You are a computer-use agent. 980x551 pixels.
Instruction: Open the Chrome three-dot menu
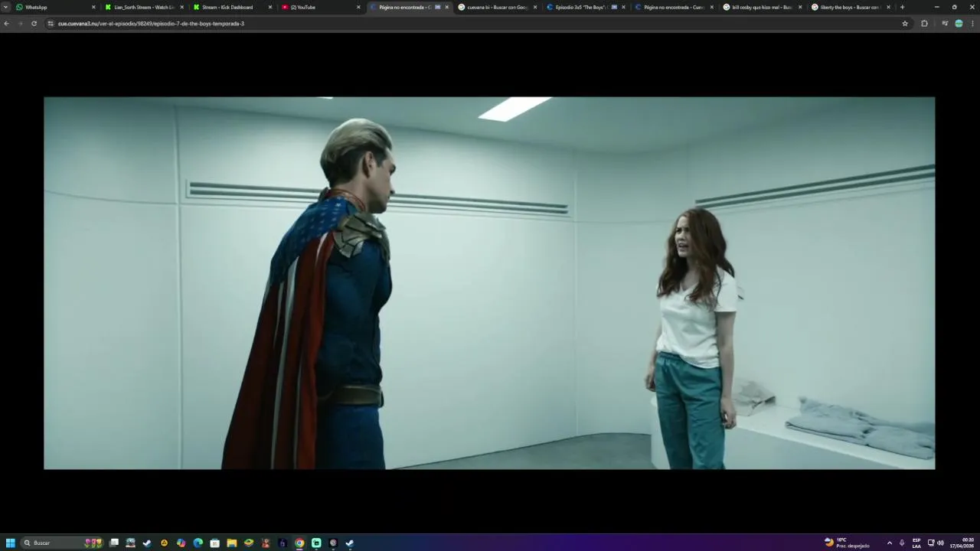(x=973, y=24)
